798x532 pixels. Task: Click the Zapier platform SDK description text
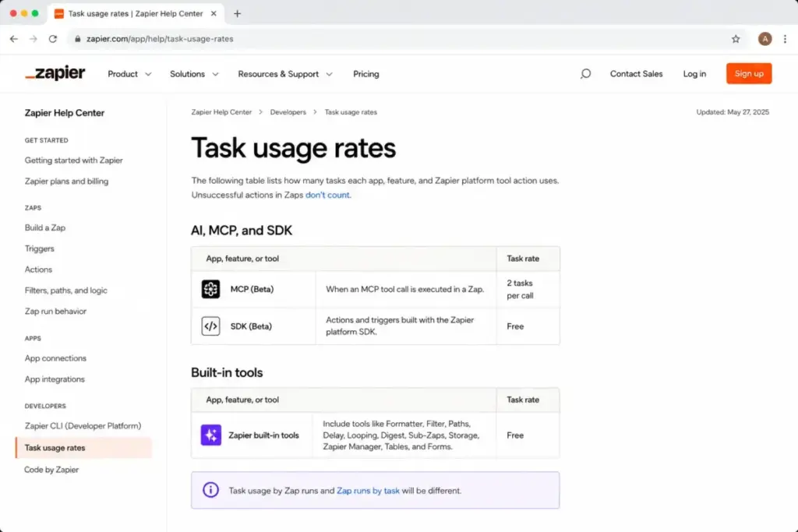click(x=400, y=326)
